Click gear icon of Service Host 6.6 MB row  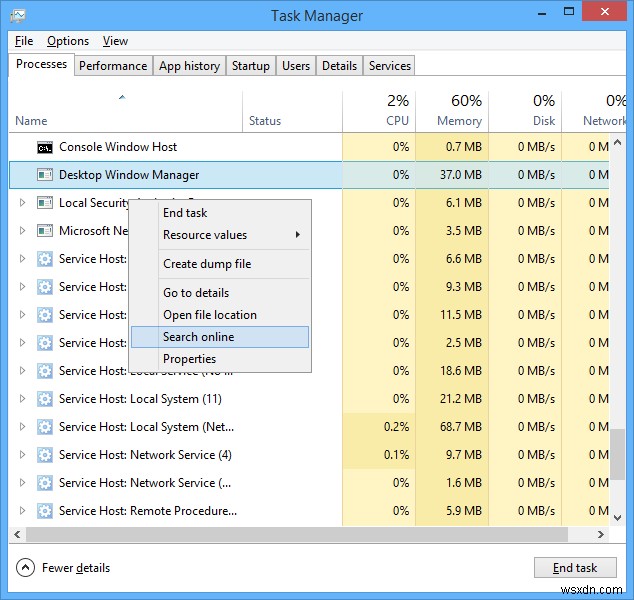pos(45,259)
